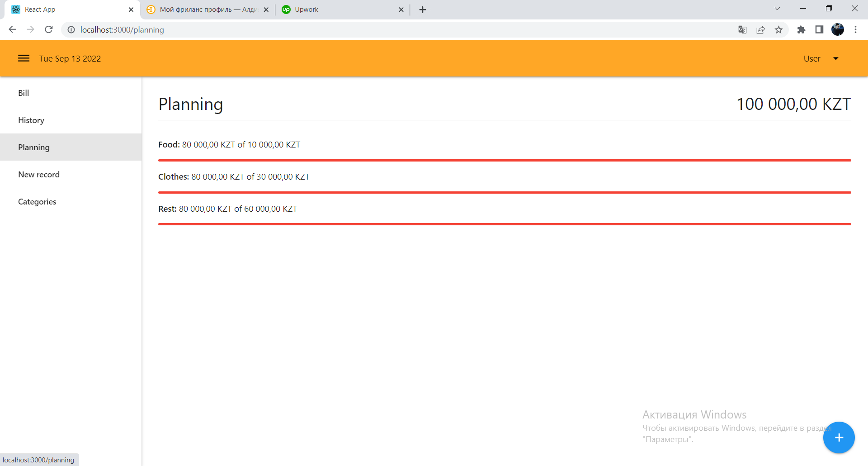Viewport: 868px width, 466px height.
Task: Reload the current page
Action: [49, 29]
